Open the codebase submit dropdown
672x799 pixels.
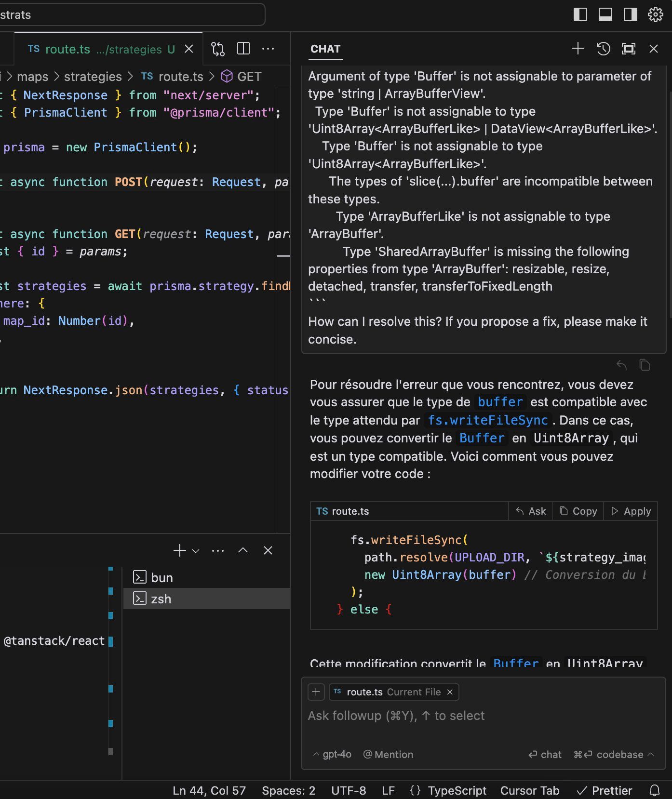[651, 754]
